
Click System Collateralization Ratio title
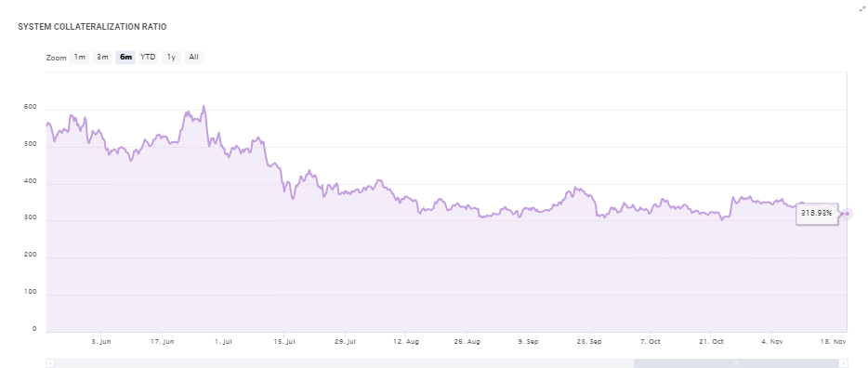tap(92, 27)
